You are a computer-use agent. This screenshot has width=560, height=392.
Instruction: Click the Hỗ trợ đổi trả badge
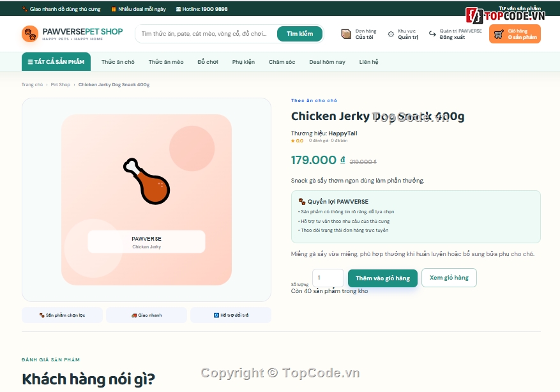(231, 315)
